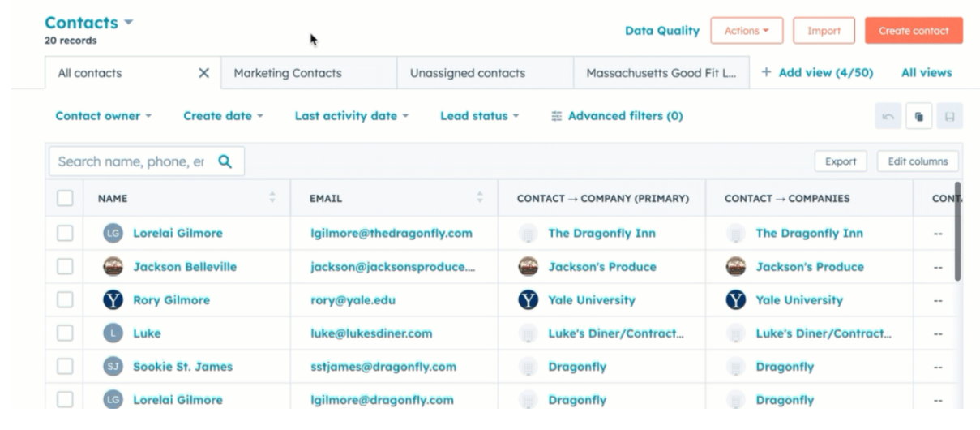Open the Lead status filter dropdown
This screenshot has height=430, width=980.
click(x=479, y=116)
